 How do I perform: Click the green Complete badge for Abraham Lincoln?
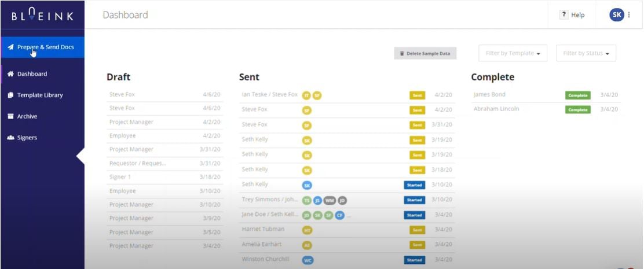[x=577, y=109]
